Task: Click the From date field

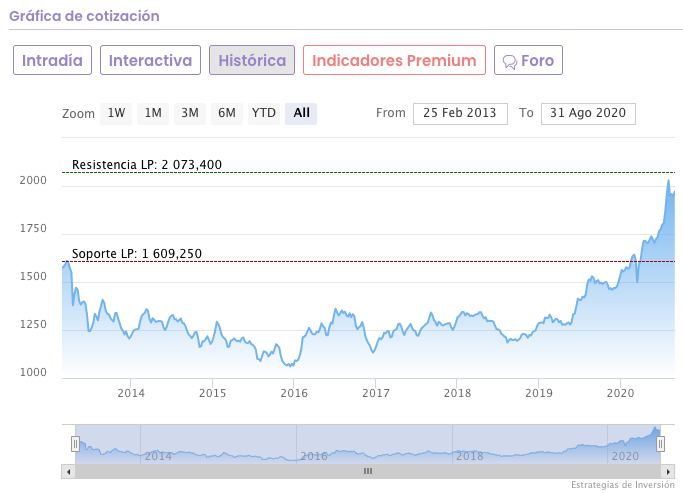Action: pyautogui.click(x=460, y=113)
